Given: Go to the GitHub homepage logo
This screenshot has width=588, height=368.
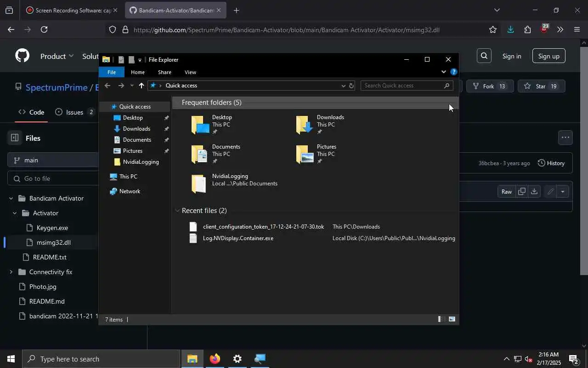Looking at the screenshot, I should (22, 56).
